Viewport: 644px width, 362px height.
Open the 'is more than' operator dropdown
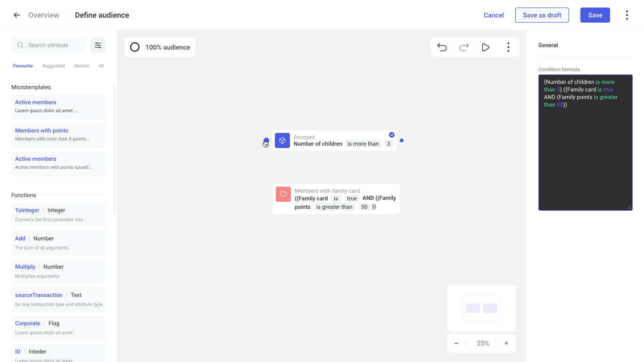(x=363, y=143)
